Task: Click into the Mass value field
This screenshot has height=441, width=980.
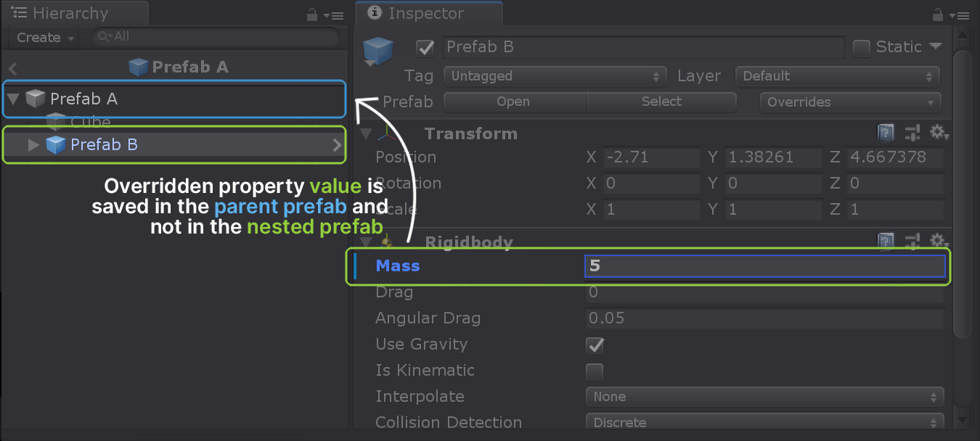Action: point(764,266)
